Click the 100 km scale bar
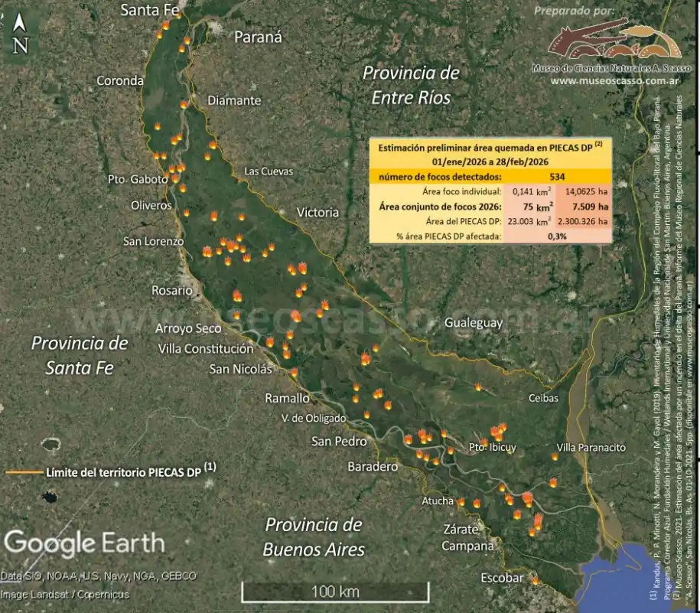This screenshot has width=700, height=613. click(x=335, y=592)
